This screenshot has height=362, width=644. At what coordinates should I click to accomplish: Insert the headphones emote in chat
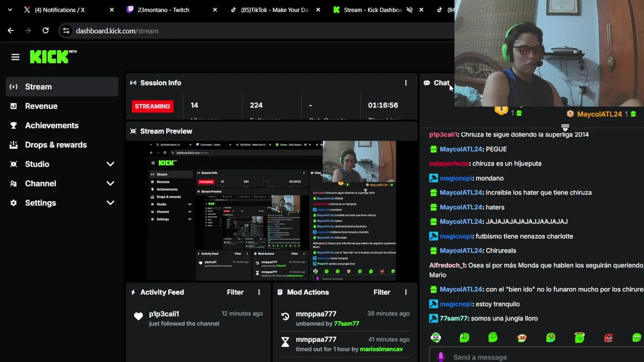(x=436, y=338)
